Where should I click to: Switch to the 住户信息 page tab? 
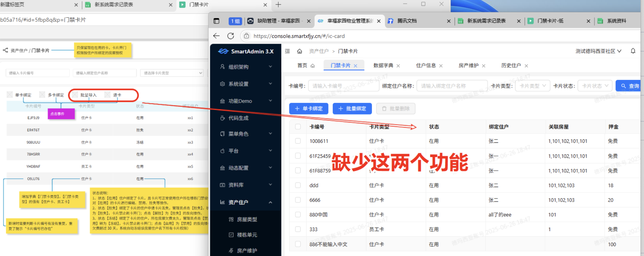[426, 65]
